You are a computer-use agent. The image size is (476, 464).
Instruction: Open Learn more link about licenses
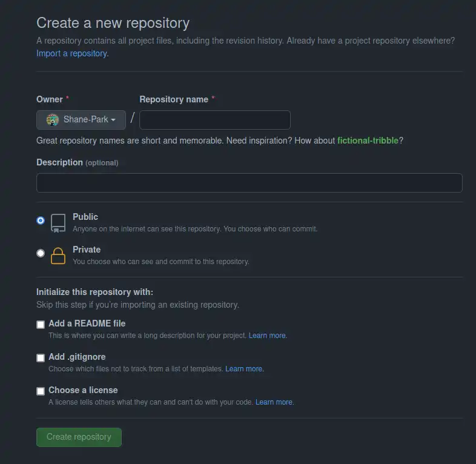274,402
